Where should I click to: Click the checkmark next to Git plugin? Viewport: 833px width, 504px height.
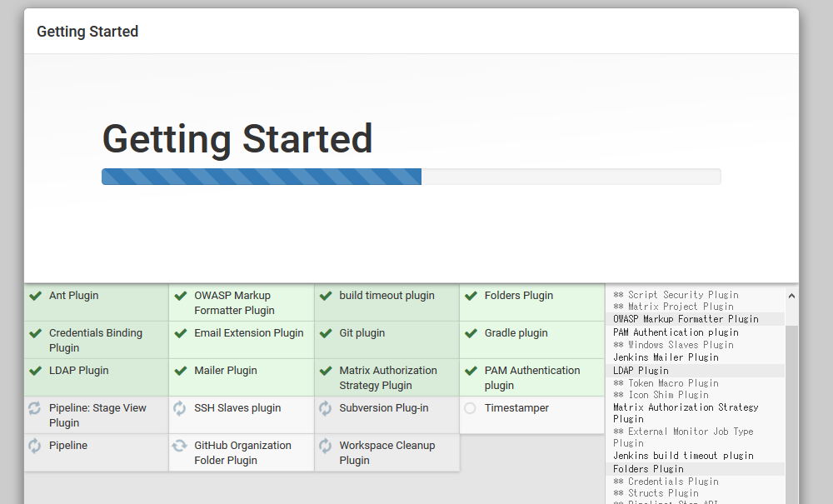[x=326, y=333]
